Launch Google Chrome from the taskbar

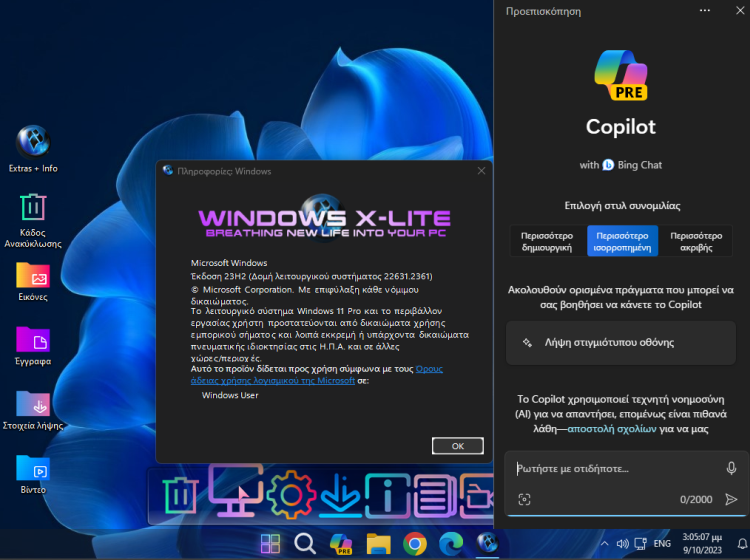pos(414,544)
